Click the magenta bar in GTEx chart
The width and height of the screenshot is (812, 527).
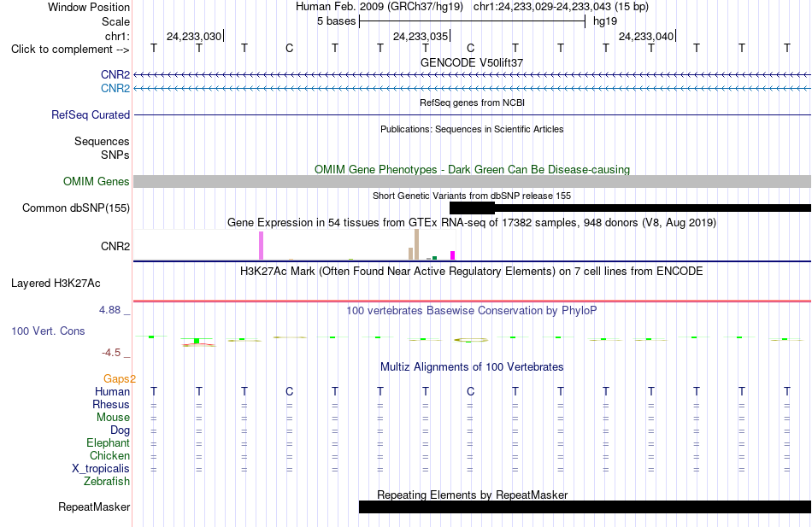[x=453, y=255]
